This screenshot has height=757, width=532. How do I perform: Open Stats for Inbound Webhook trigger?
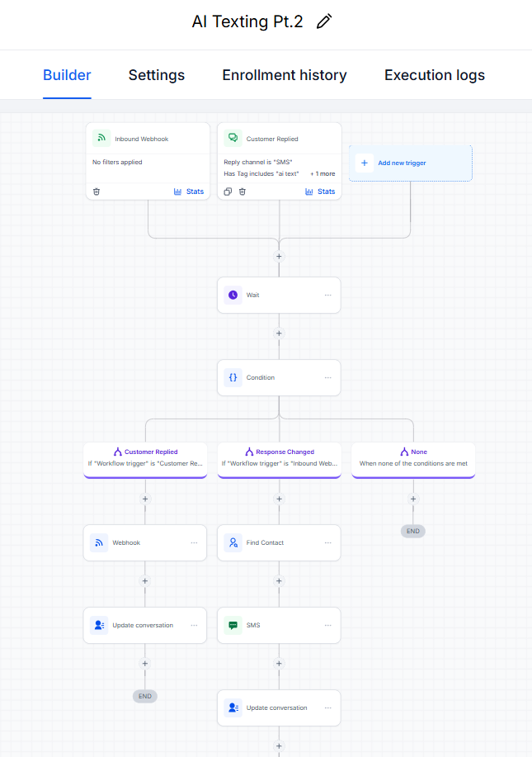(x=189, y=192)
